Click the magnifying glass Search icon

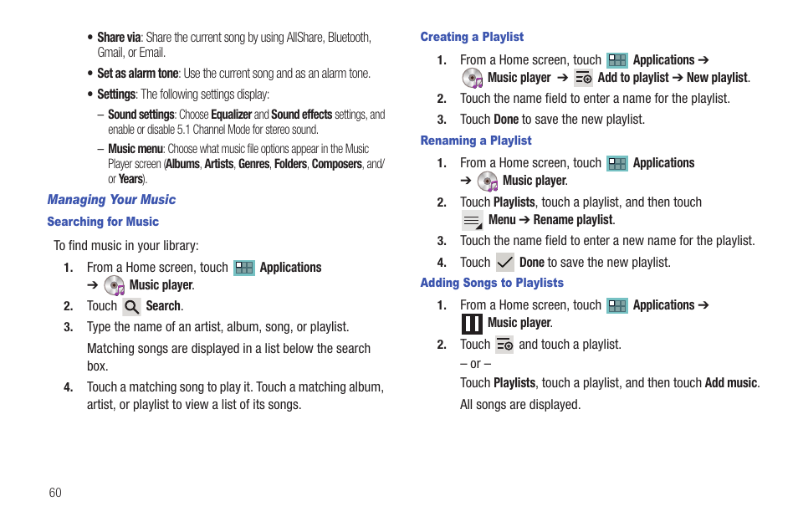point(132,306)
